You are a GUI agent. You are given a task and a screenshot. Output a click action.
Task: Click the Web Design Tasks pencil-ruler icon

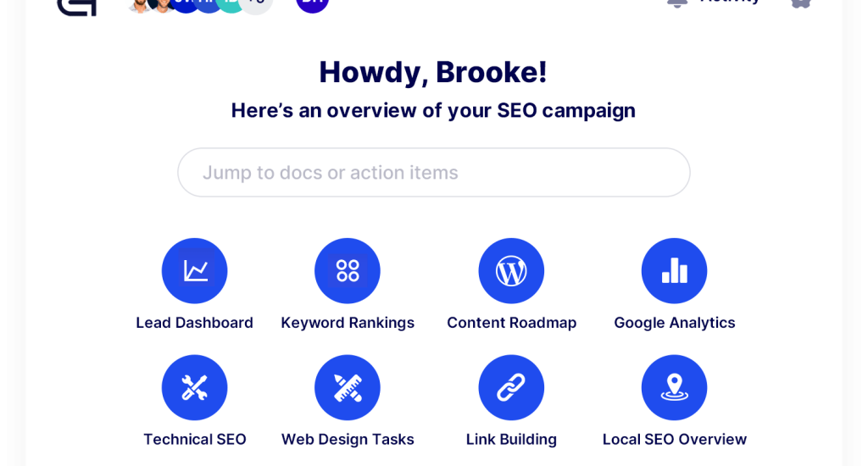348,387
